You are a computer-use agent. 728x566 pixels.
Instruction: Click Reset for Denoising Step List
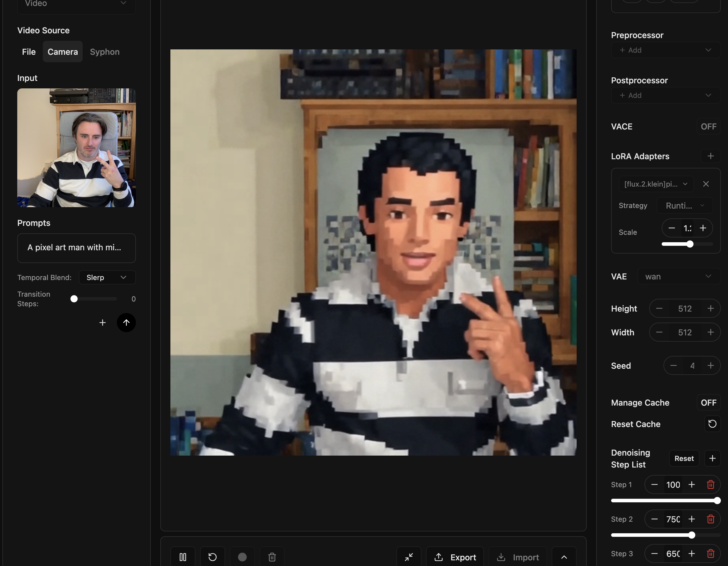click(684, 458)
